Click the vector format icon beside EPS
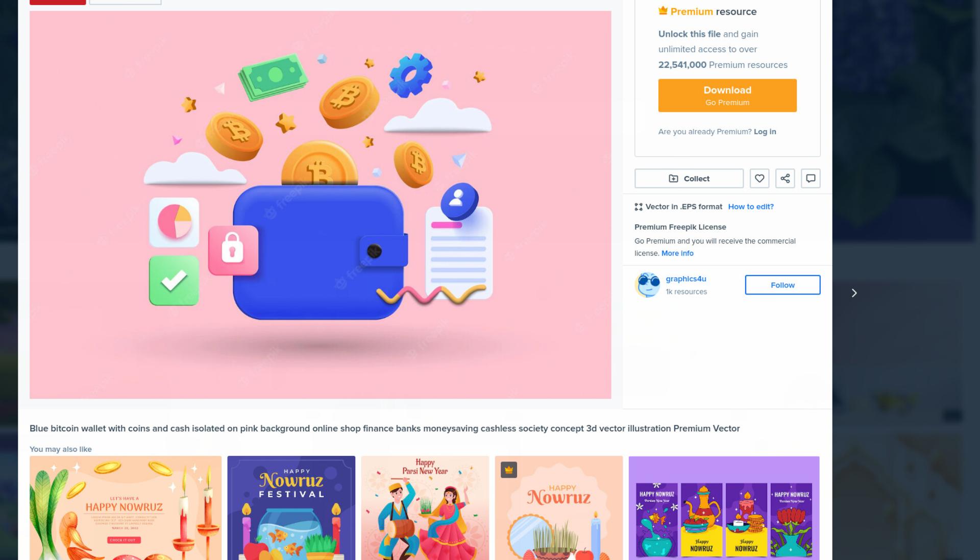980x560 pixels. tap(639, 207)
